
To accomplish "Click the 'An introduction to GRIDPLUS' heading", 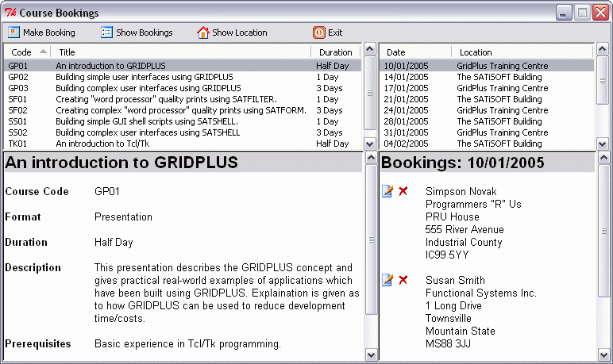I will (x=121, y=163).
